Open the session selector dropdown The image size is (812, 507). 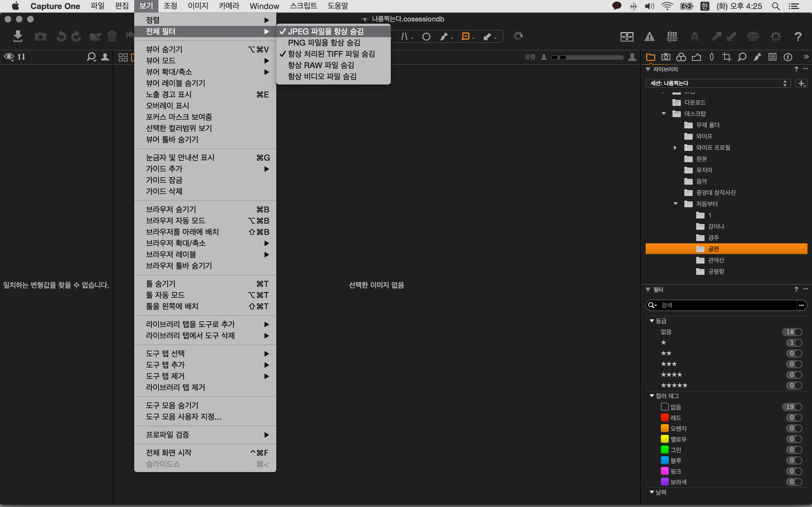[718, 83]
